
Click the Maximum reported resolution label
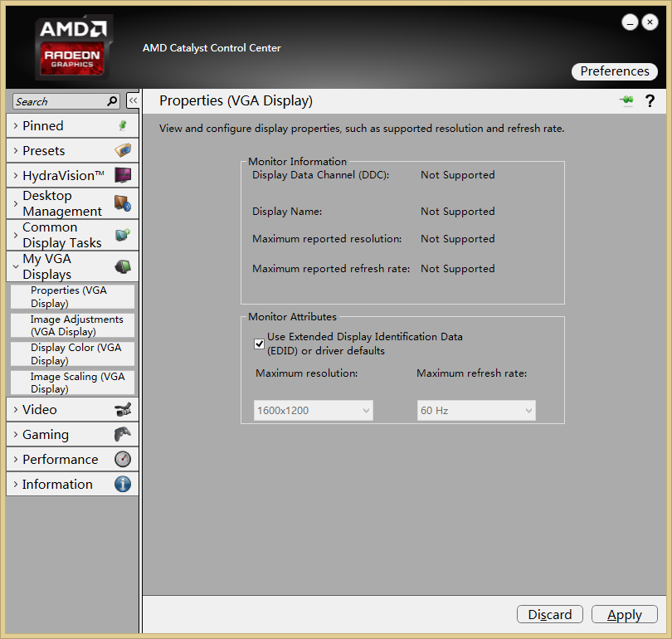[x=327, y=239]
